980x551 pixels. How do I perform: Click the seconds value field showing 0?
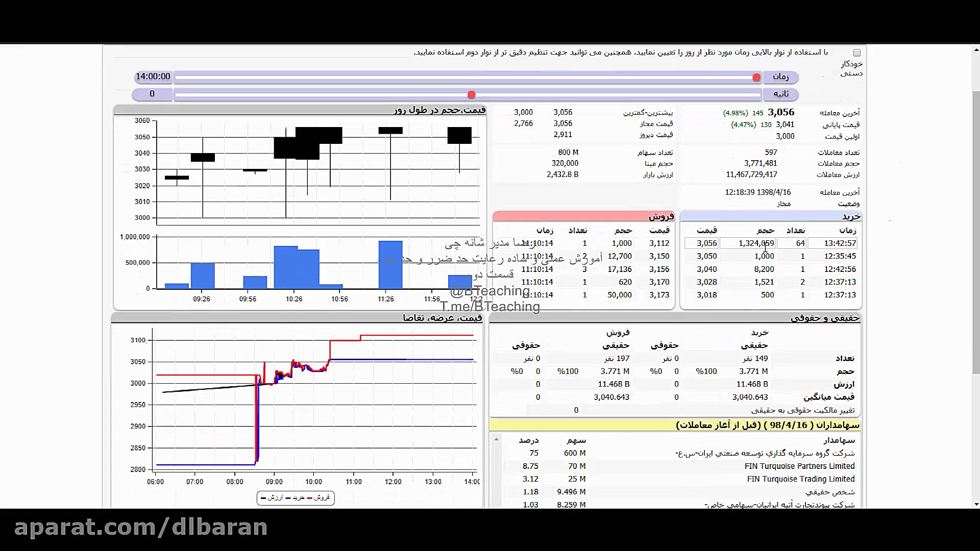point(152,94)
